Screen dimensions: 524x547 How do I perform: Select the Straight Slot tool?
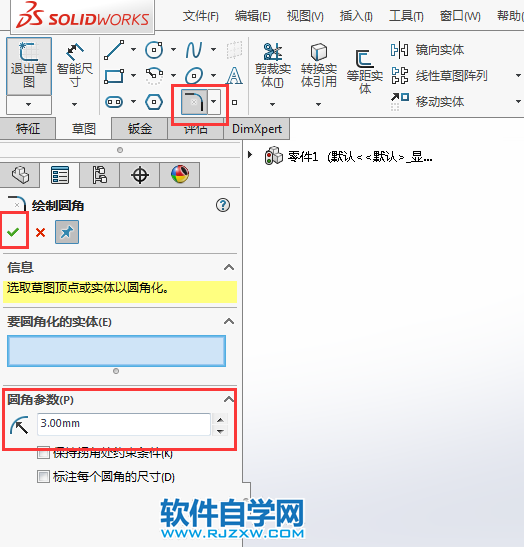pyautogui.click(x=114, y=102)
